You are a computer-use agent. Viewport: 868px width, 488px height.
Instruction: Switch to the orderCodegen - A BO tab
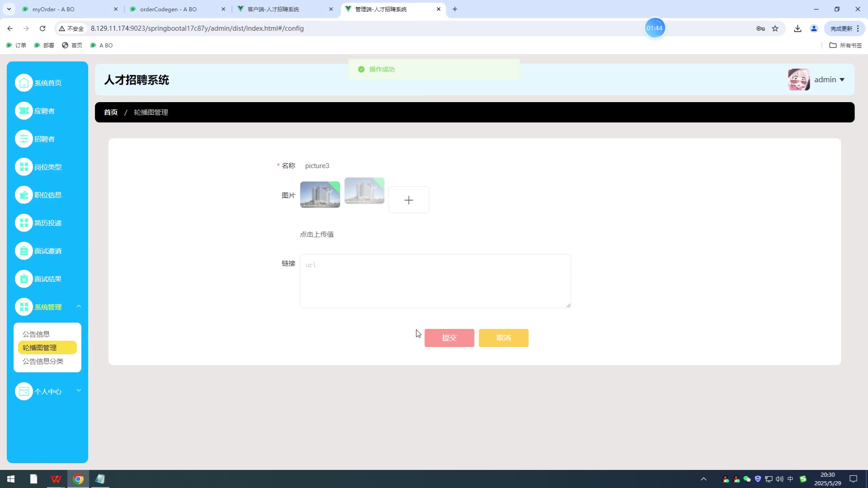click(x=168, y=9)
